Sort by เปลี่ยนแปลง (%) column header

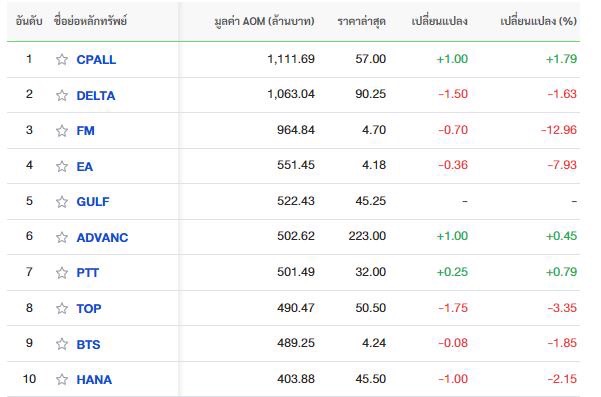pyautogui.click(x=539, y=21)
